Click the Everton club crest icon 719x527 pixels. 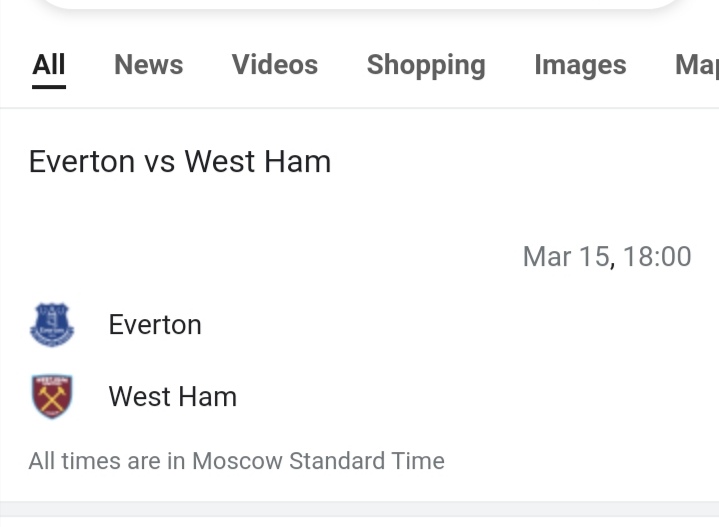pyautogui.click(x=52, y=325)
